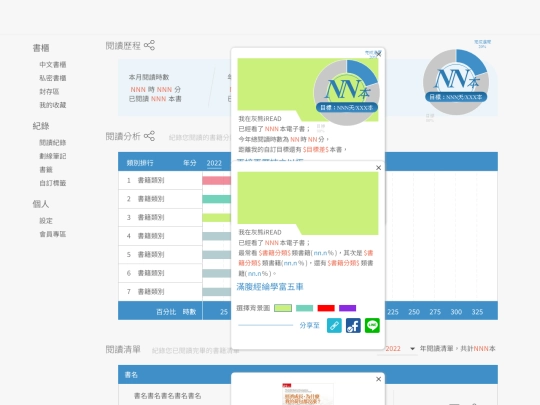Pick the red background swatch
The width and height of the screenshot is (540, 405).
pyautogui.click(x=326, y=308)
